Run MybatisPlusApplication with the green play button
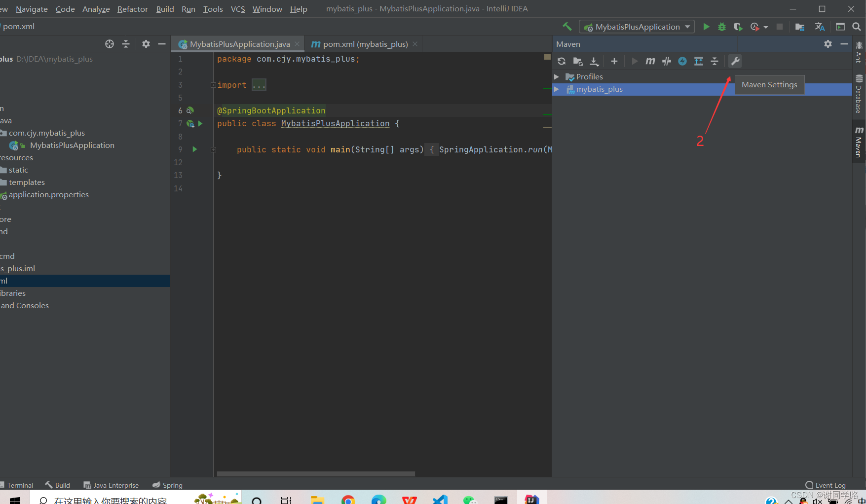 [x=706, y=27]
